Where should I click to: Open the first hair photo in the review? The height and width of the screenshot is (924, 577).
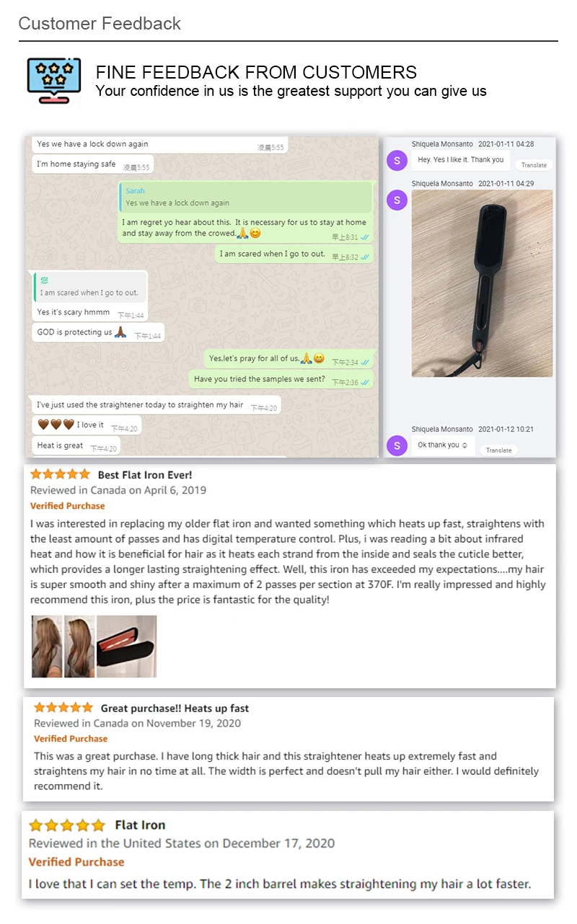(47, 647)
